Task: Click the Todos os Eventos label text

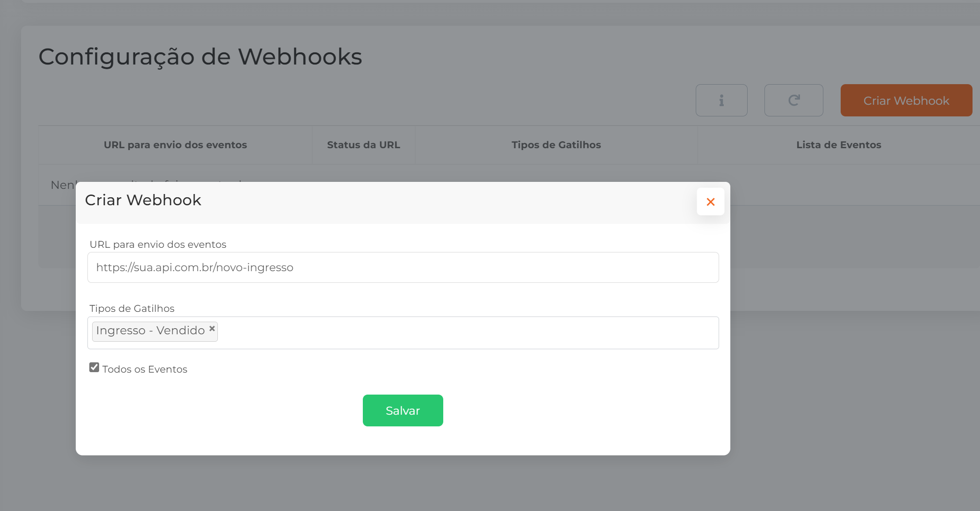Action: coord(144,369)
